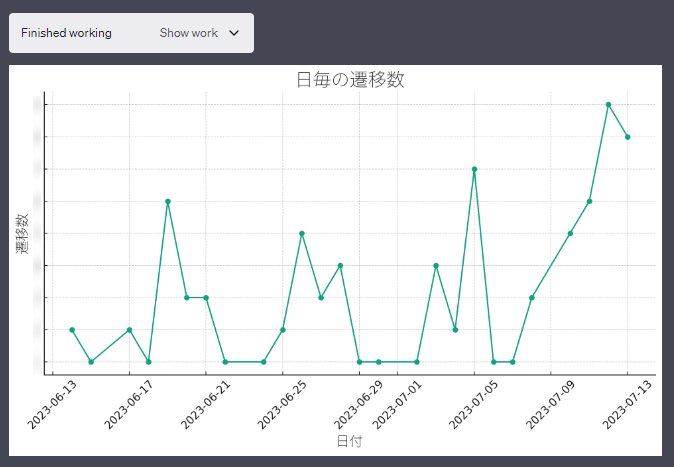Click the 2023-06-13 axis date label

[52, 405]
